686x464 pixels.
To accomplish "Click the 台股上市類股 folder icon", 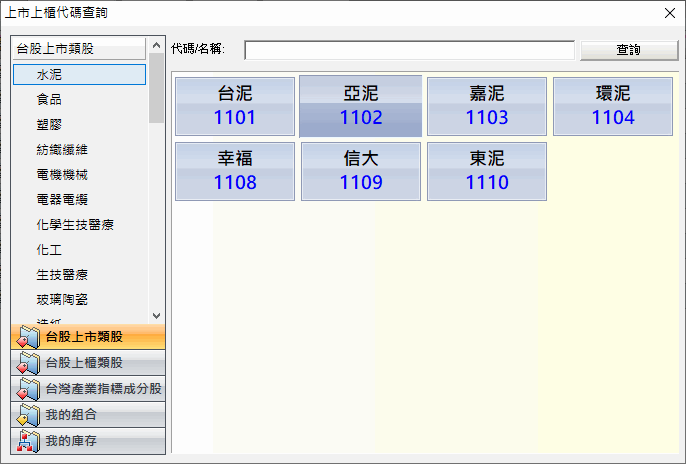I will point(28,337).
